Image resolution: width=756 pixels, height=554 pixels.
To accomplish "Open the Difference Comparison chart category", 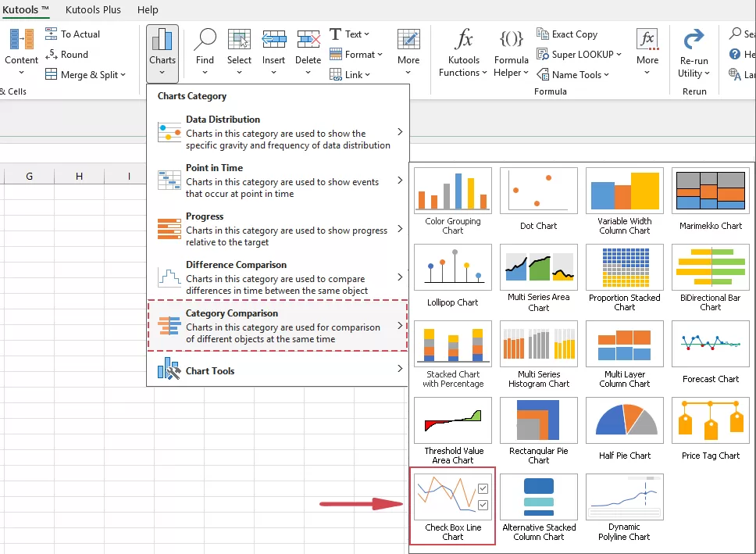I will [278, 277].
